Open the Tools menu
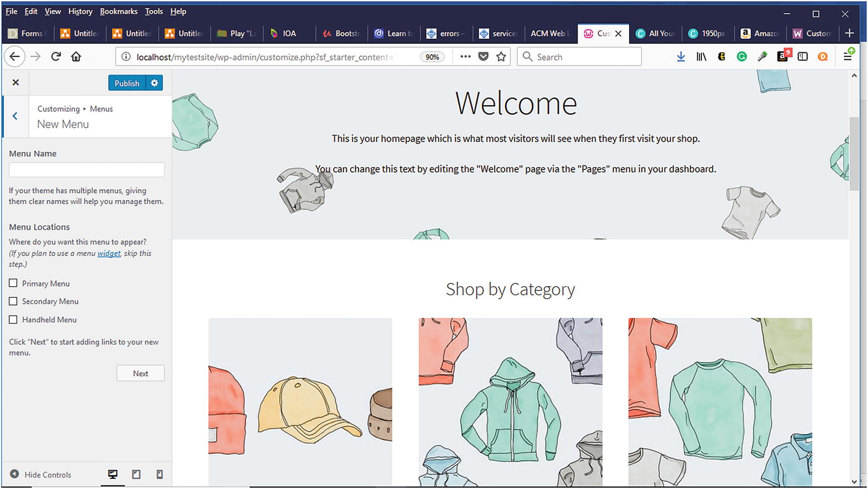Image resolution: width=868 pixels, height=489 pixels. click(x=153, y=11)
